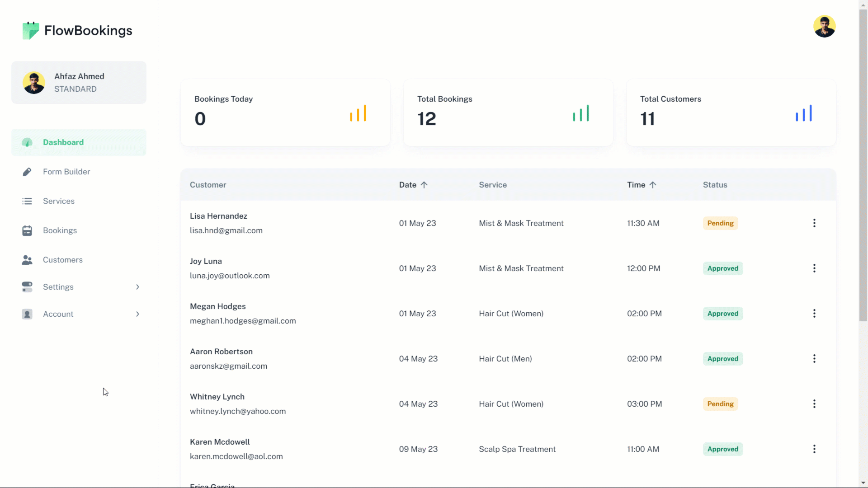
Task: Toggle Date column sort arrow
Action: tap(424, 185)
